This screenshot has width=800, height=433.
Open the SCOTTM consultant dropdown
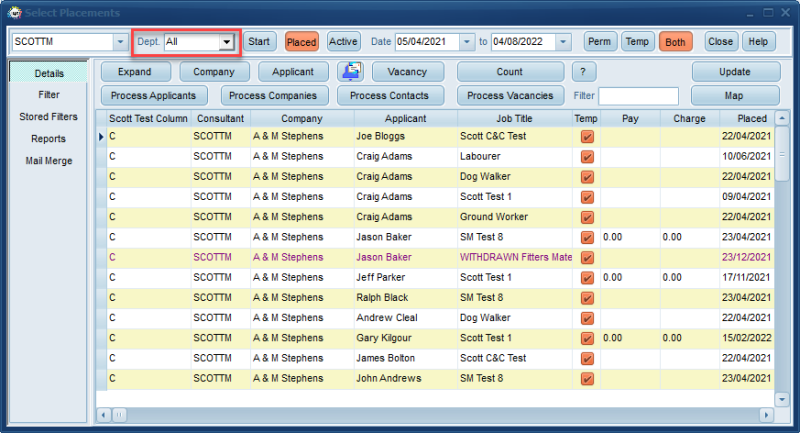(x=120, y=42)
